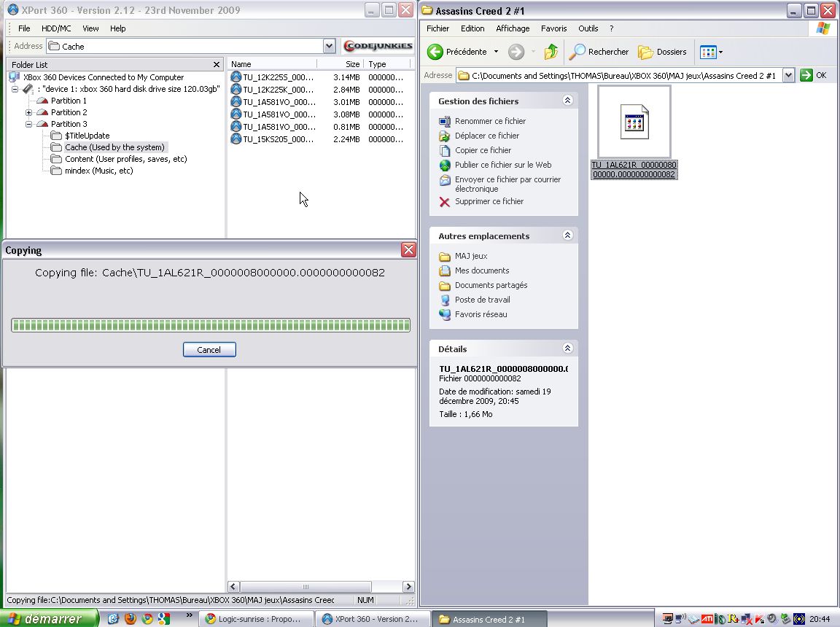Select Partition 1 in the folder tree

[x=69, y=101]
